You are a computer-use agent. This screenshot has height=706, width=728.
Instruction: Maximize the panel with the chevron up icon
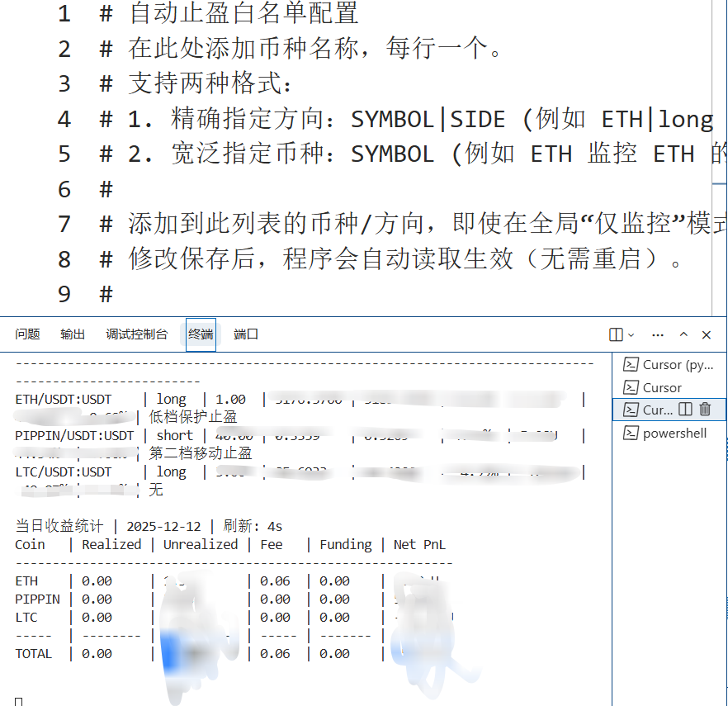click(x=683, y=334)
